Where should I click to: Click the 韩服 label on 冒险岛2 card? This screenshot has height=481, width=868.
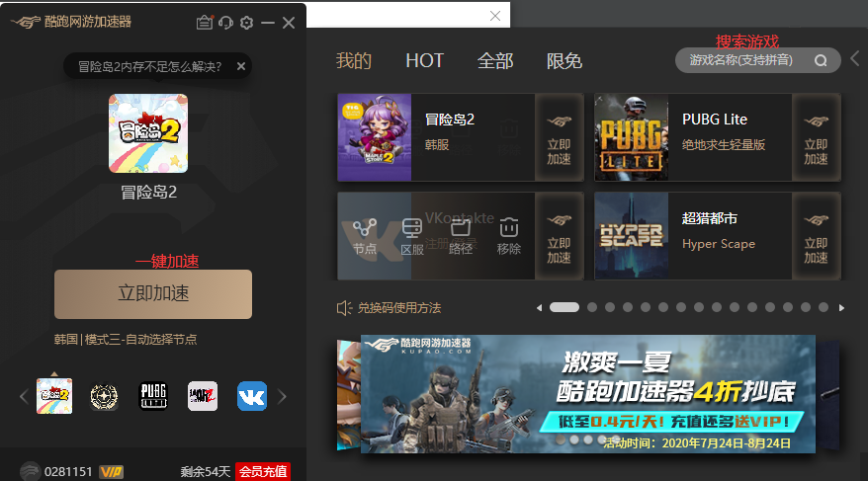437,145
